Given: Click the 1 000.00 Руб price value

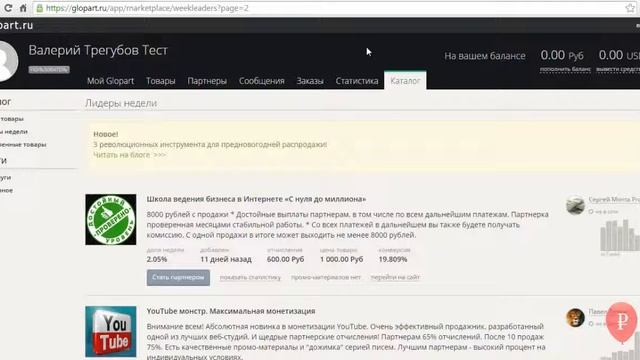Looking at the screenshot, I should [342, 259].
